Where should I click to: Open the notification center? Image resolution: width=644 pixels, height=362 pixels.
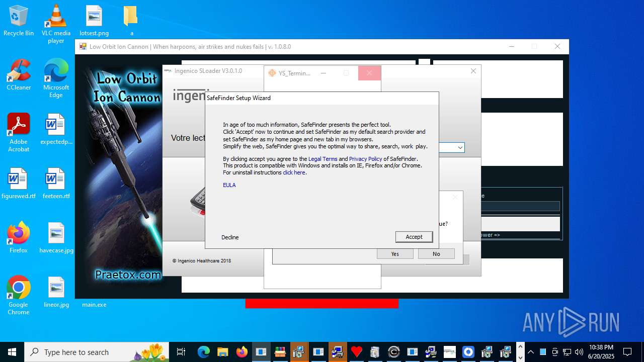click(x=627, y=352)
